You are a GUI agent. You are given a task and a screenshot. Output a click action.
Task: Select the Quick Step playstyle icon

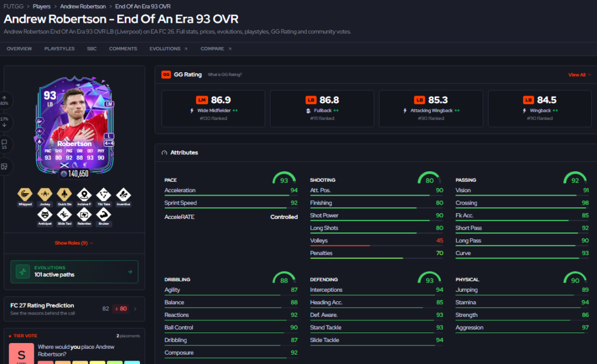(64, 195)
